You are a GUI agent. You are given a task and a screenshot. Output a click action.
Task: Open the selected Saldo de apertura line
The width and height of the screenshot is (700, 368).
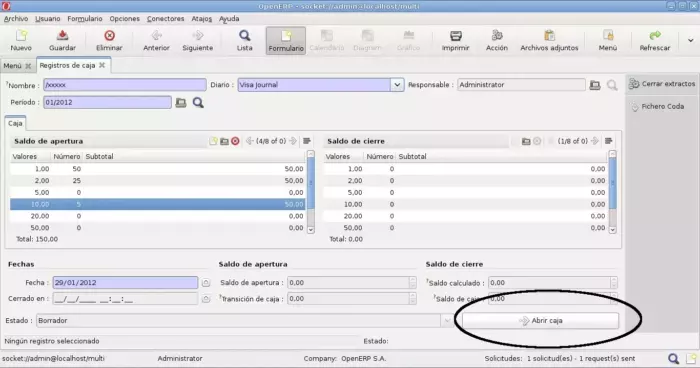point(224,141)
